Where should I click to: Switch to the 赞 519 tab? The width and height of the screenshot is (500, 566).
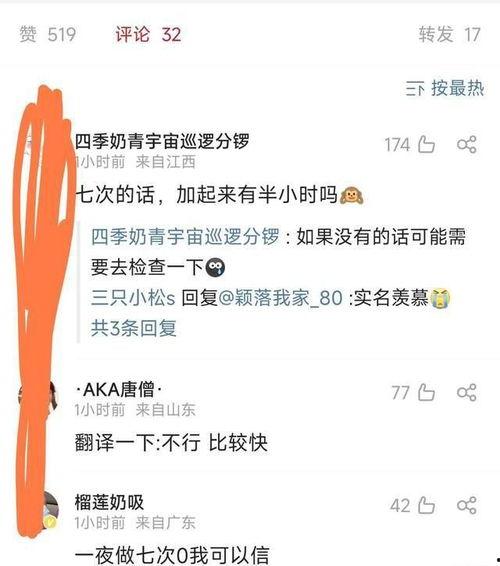click(x=47, y=35)
